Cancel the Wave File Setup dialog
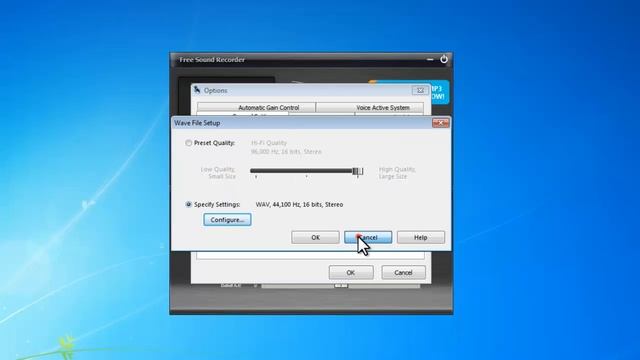The image size is (640, 360). [368, 237]
